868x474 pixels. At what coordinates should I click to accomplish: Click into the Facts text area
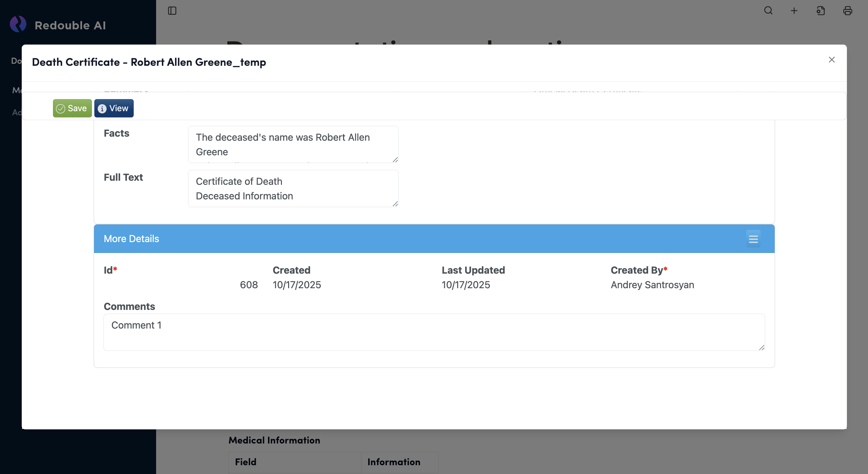pyautogui.click(x=293, y=144)
